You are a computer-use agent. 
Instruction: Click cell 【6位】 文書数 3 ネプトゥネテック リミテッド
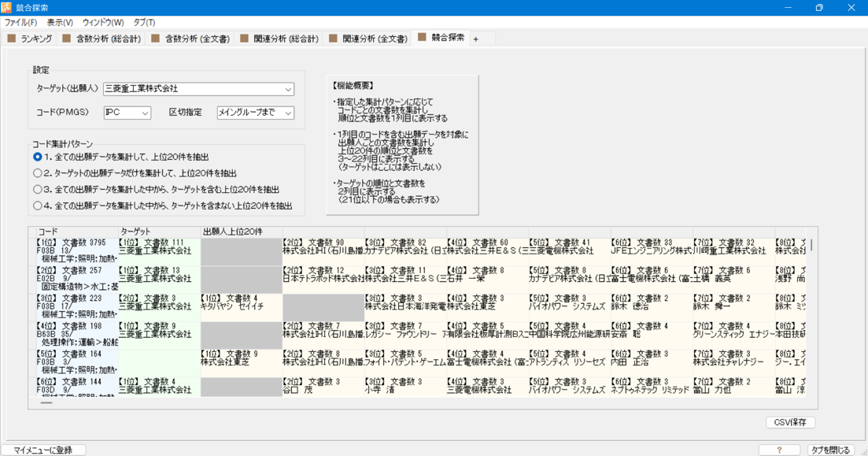651,387
